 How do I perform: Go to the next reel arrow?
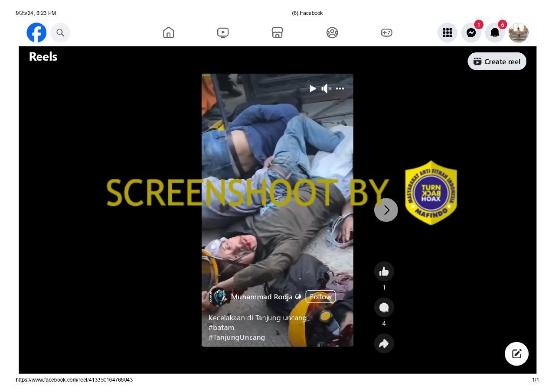click(x=386, y=210)
